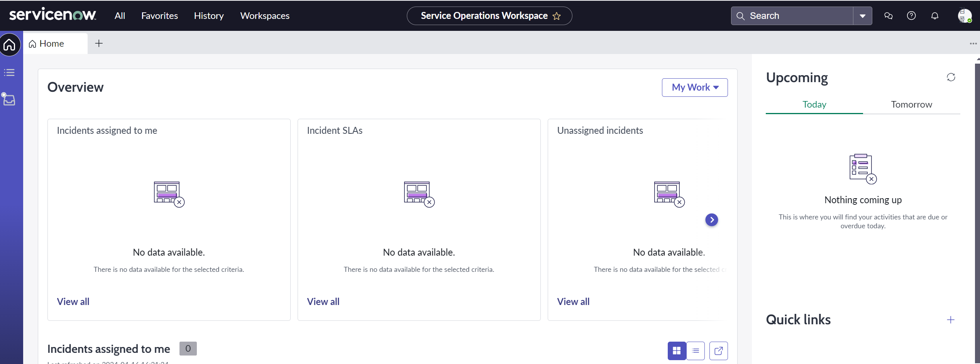The height and width of the screenshot is (364, 980).
Task: Switch incidents list to list view
Action: pos(696,351)
